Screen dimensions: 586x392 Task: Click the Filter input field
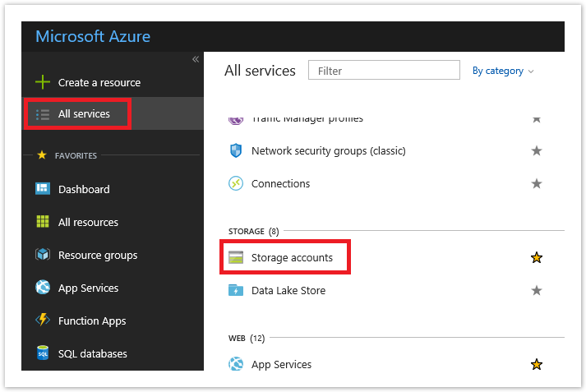[x=384, y=70]
